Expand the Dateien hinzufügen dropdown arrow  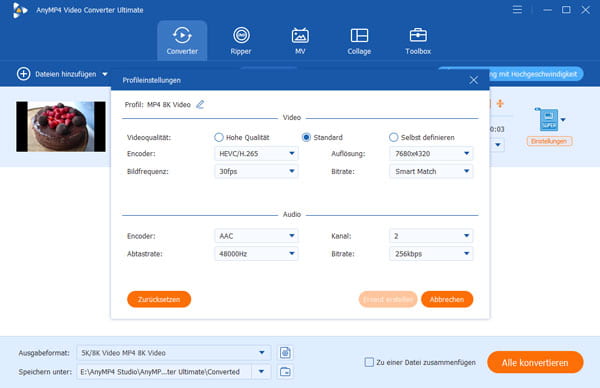[x=104, y=74]
